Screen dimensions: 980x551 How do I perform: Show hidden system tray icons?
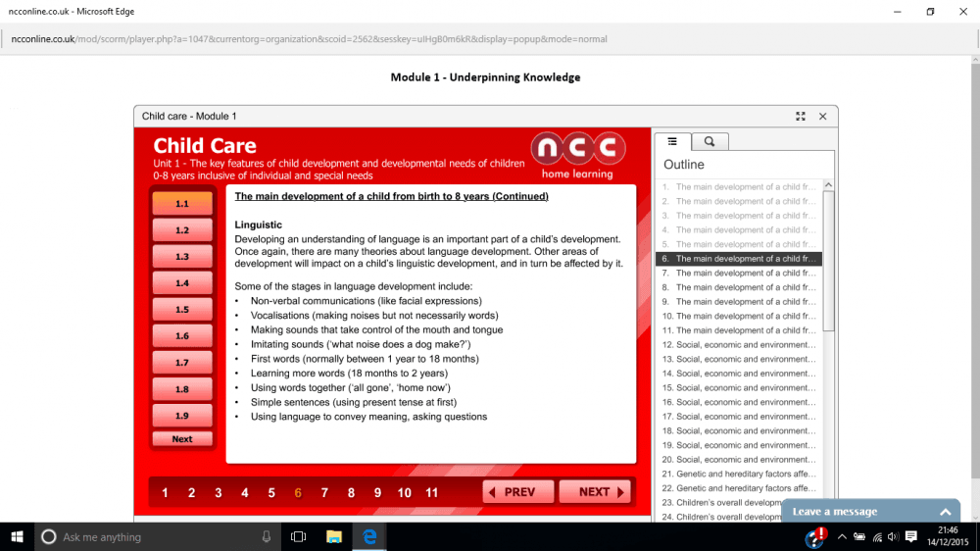pos(841,537)
